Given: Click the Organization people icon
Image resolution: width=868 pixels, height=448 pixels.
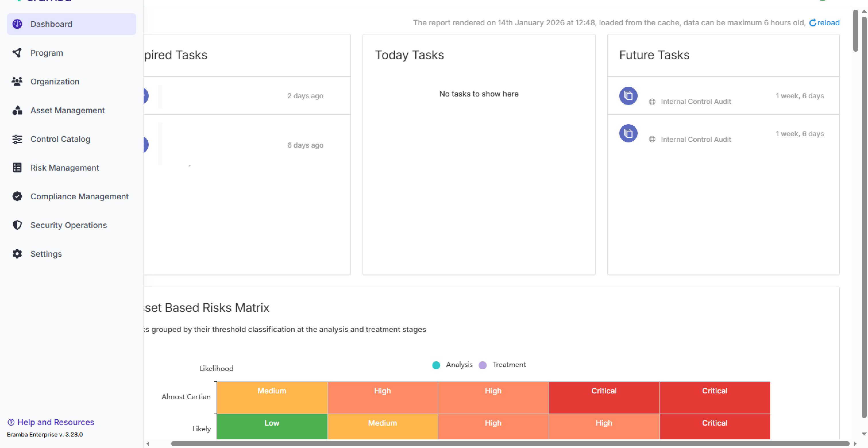Looking at the screenshot, I should tap(17, 82).
